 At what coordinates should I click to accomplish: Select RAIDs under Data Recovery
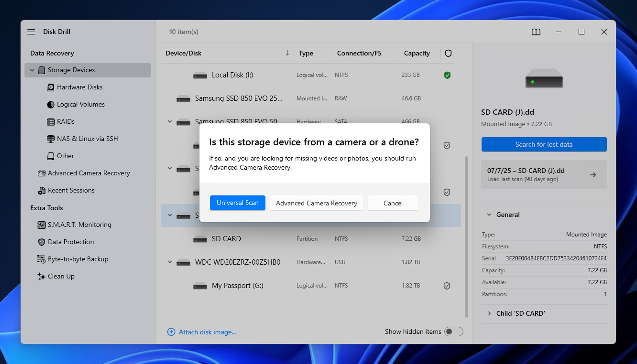pyautogui.click(x=66, y=122)
